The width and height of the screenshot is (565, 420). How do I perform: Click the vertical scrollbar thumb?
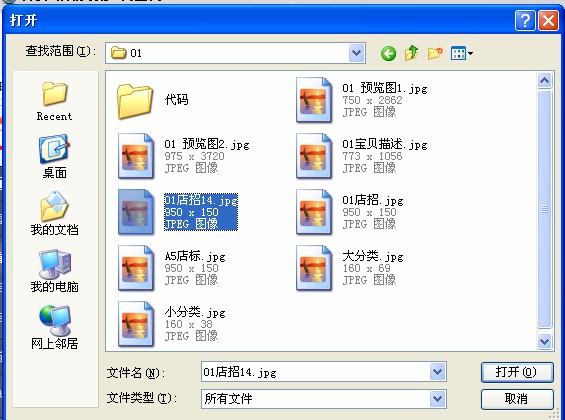point(544,209)
